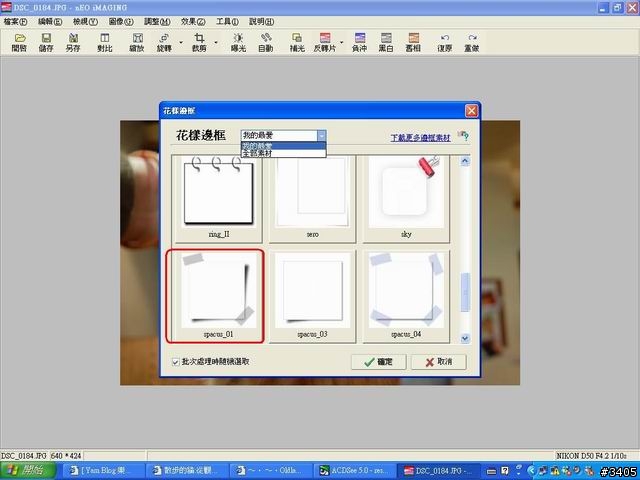Click the 反轉片 (reversal film) toolbar icon
The image size is (640, 480).
coord(324,42)
